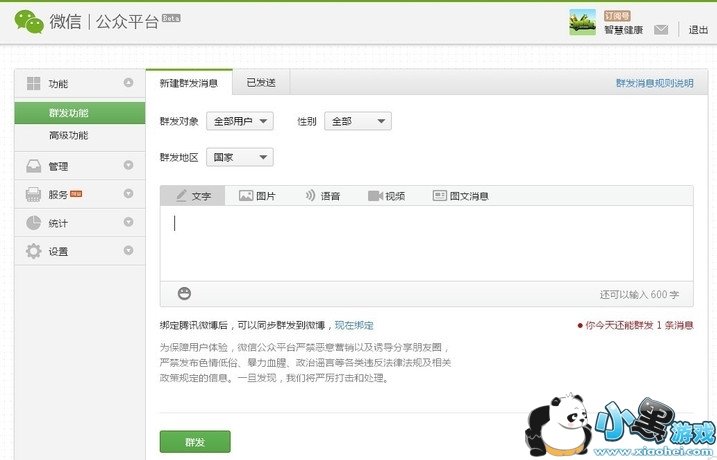Switch to the 新建群发消息 tab
This screenshot has width=717, height=460.
(189, 83)
